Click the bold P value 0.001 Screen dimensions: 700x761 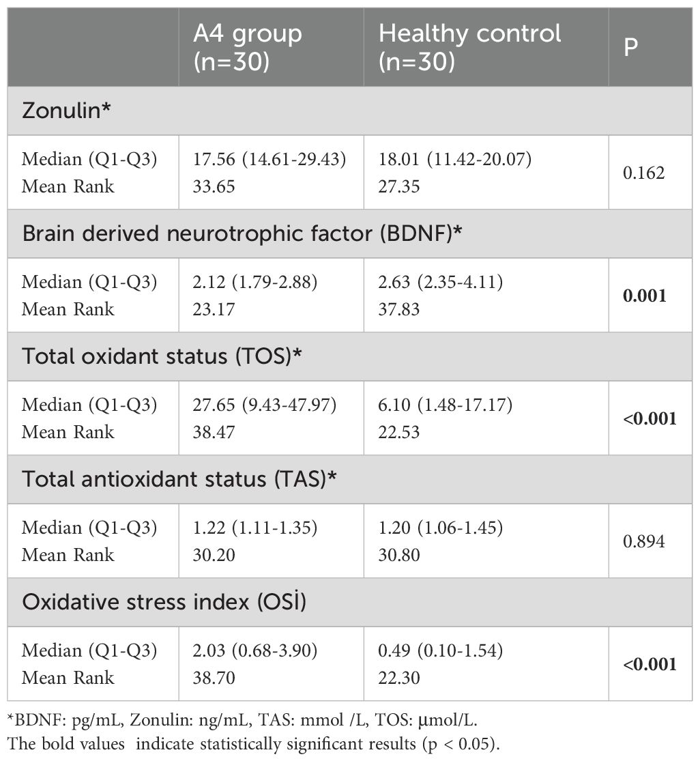pyautogui.click(x=644, y=296)
